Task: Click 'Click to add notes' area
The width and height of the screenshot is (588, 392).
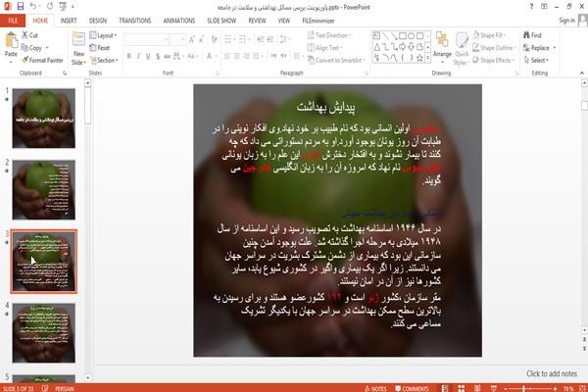Action: tap(552, 373)
